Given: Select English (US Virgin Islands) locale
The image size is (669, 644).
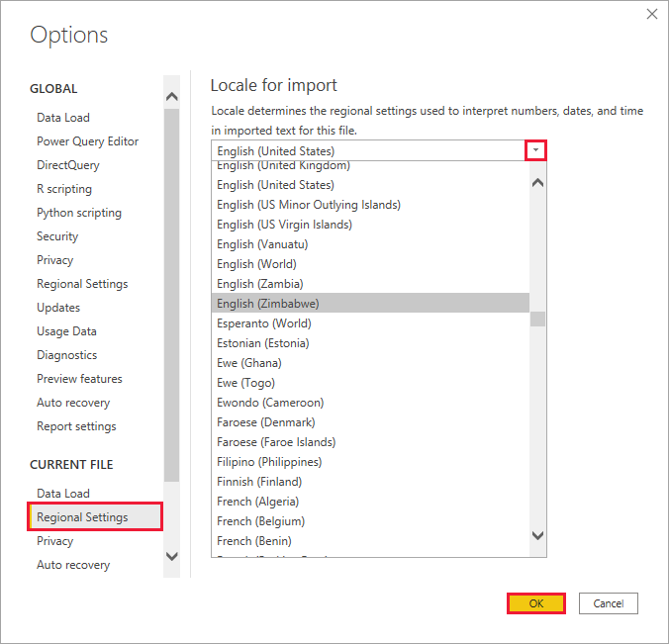Looking at the screenshot, I should (x=370, y=225).
